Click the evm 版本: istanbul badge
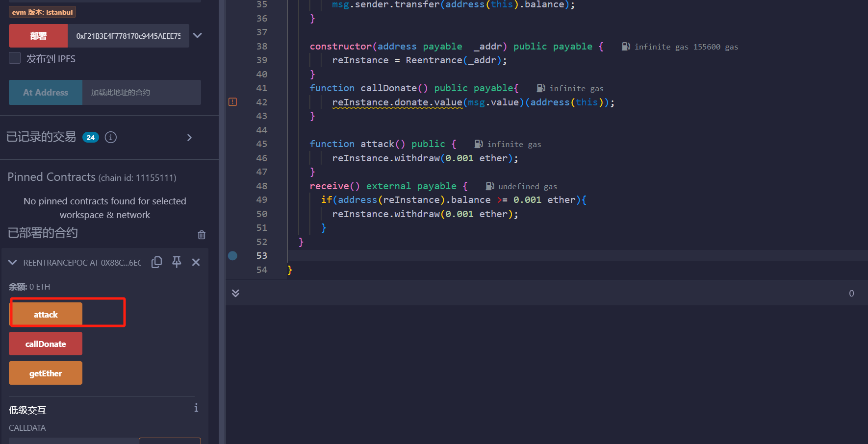 (42, 12)
